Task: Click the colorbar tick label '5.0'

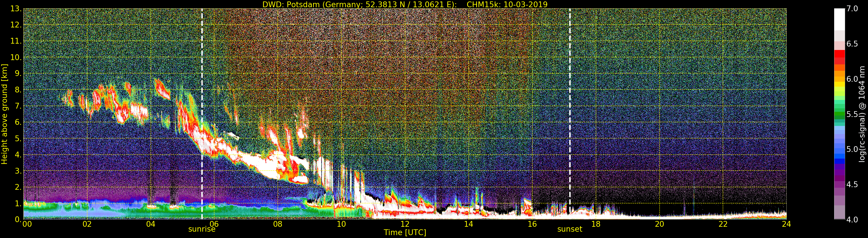Action: pyautogui.click(x=852, y=149)
